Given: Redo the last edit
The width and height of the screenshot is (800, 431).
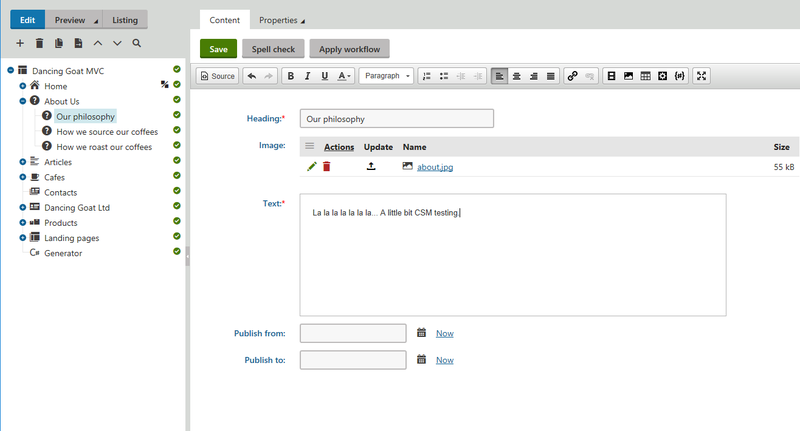Looking at the screenshot, I should pos(269,76).
